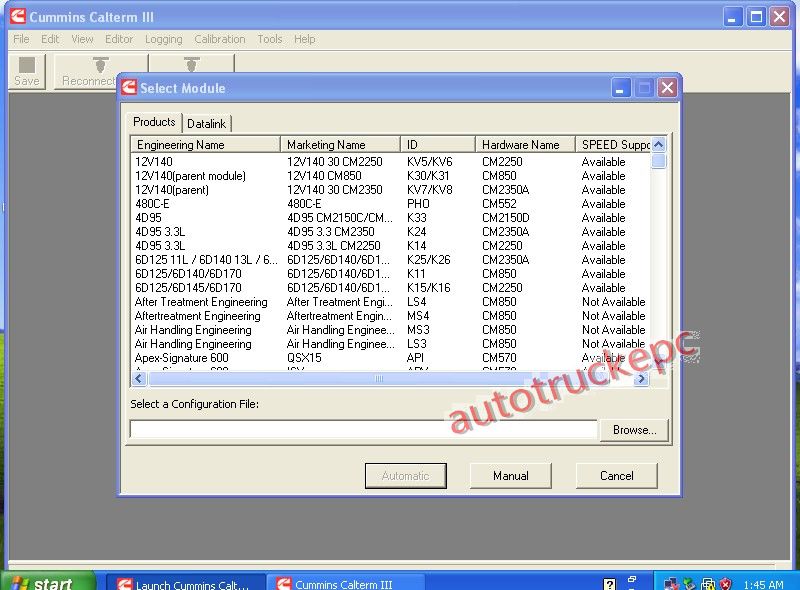Sort by Engineering Name column header
Image resolution: width=800 pixels, height=590 pixels.
pyautogui.click(x=206, y=145)
